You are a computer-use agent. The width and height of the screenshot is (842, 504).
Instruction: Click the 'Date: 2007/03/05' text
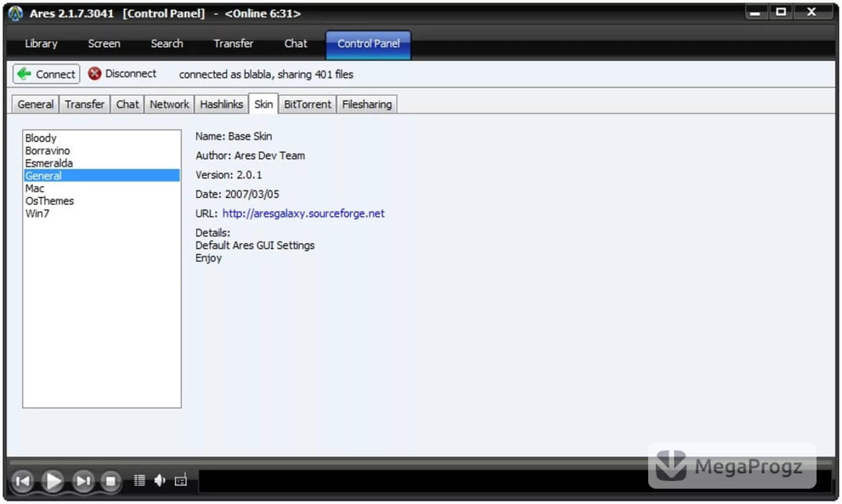(237, 194)
